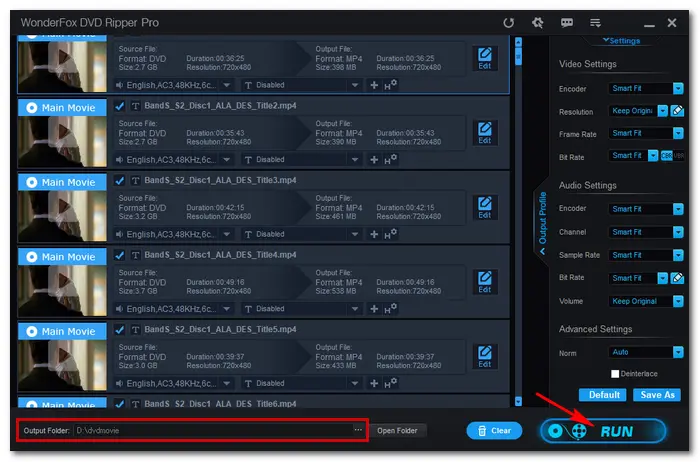Viewport: 700px width, 462px height.
Task: Collapse the Output Profile side tab
Action: pos(542,222)
